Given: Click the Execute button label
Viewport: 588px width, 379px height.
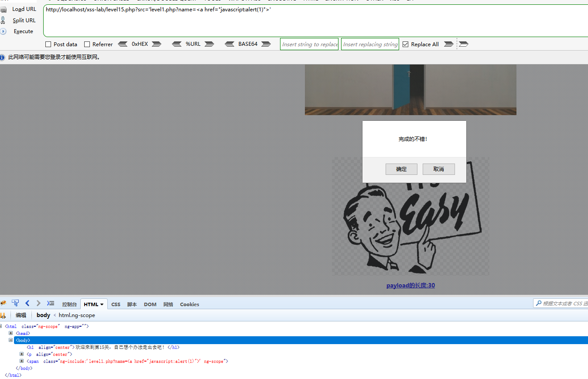Looking at the screenshot, I should pos(24,31).
